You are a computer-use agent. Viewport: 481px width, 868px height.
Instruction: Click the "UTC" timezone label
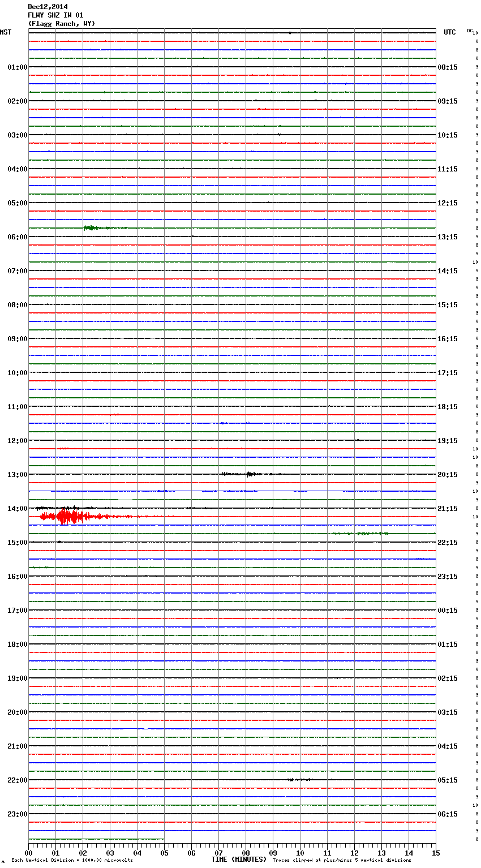450,32
